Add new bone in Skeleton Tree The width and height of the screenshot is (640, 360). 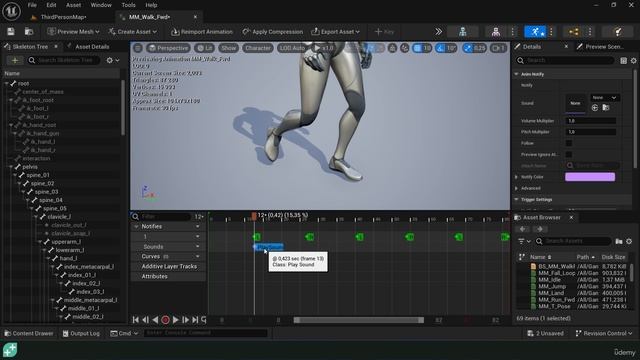pyautogui.click(x=15, y=60)
